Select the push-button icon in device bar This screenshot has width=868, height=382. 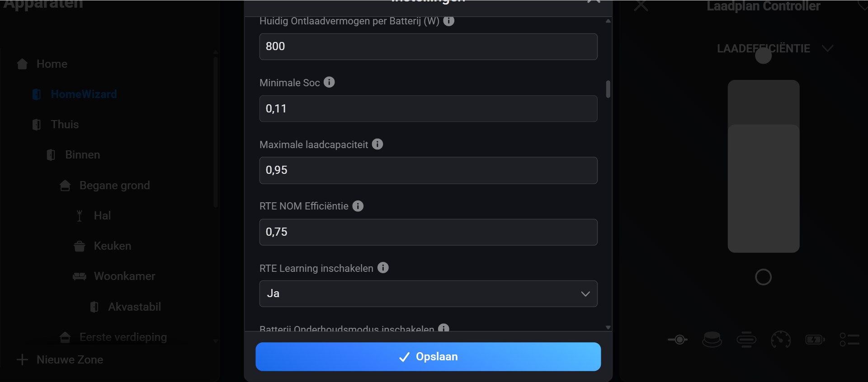point(712,340)
